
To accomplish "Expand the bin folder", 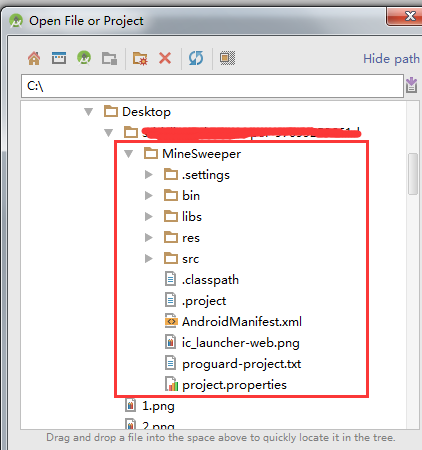I will click(x=149, y=196).
